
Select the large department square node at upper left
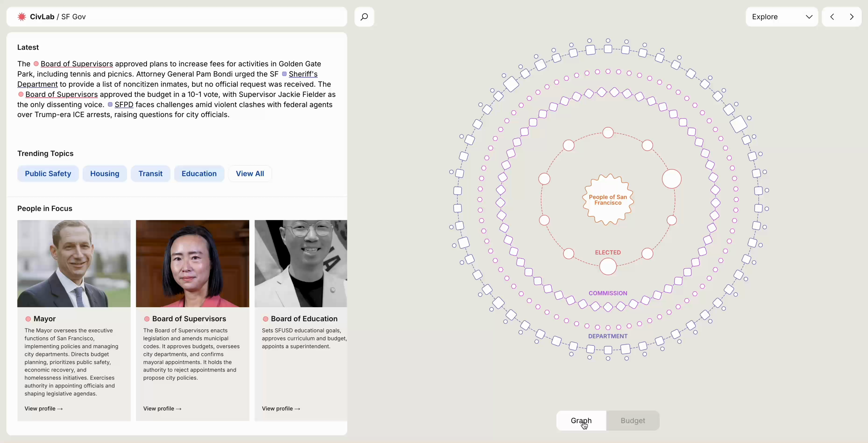coord(511,84)
